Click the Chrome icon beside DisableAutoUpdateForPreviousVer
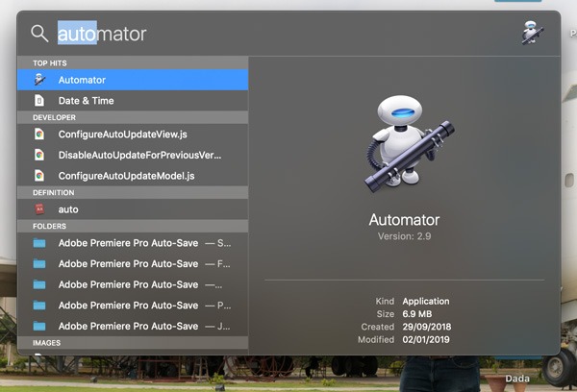Screen dimensions: 577x392 [x=39, y=155]
